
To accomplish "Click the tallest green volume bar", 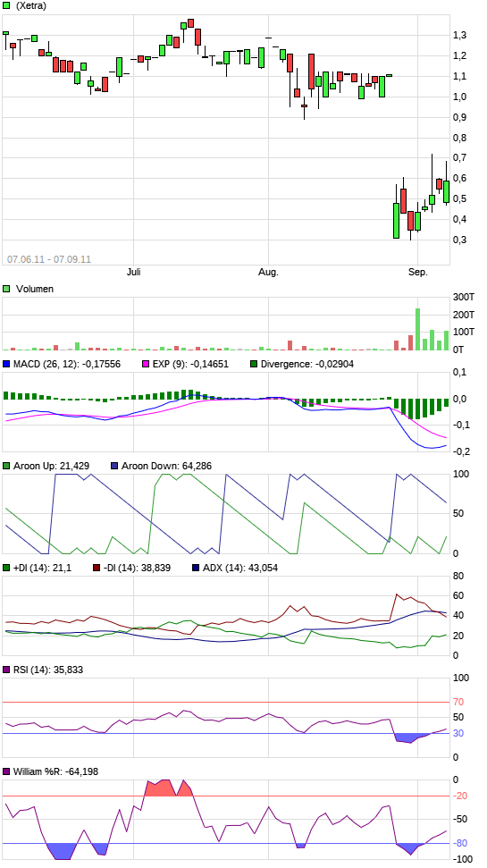I will (x=418, y=329).
